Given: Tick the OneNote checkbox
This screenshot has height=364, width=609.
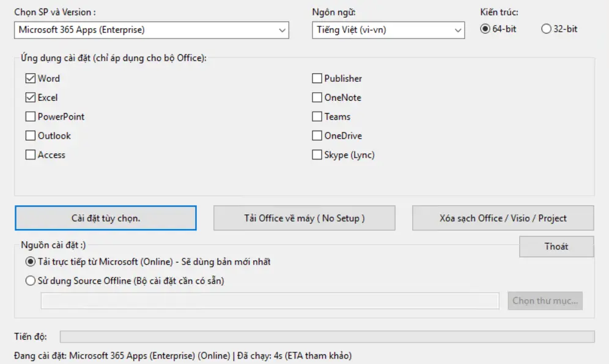Looking at the screenshot, I should 317,98.
